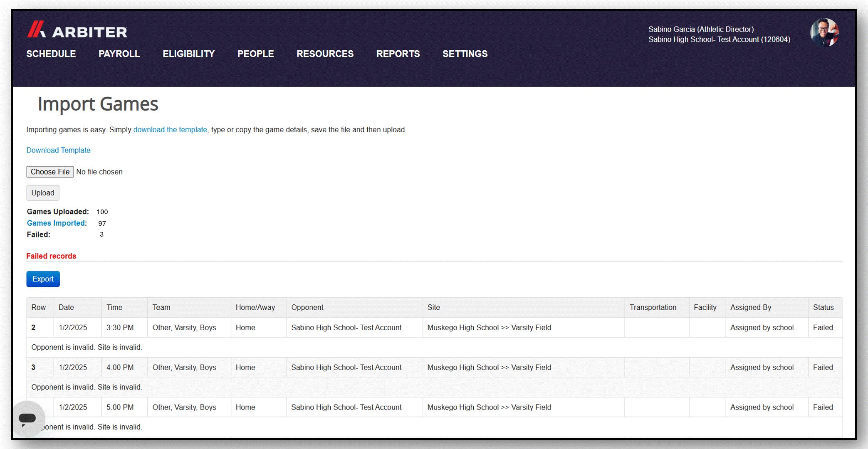Open the REPORTS menu
Image resolution: width=868 pixels, height=449 pixels.
point(398,54)
